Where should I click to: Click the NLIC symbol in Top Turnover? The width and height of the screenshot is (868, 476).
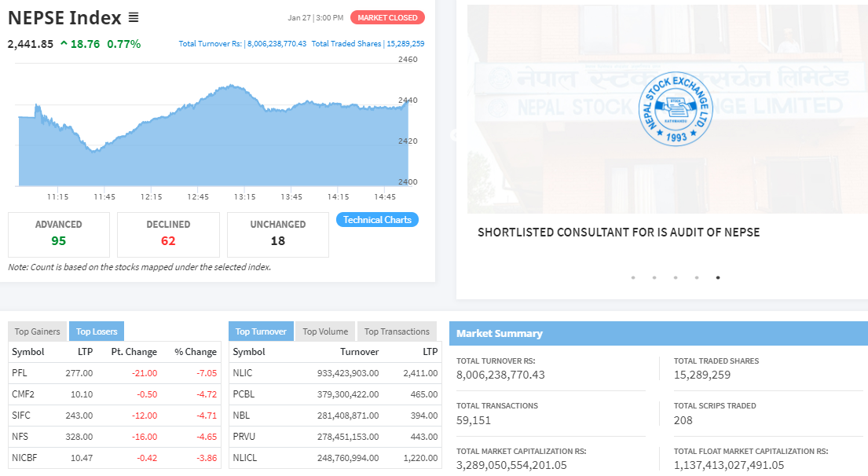(243, 373)
